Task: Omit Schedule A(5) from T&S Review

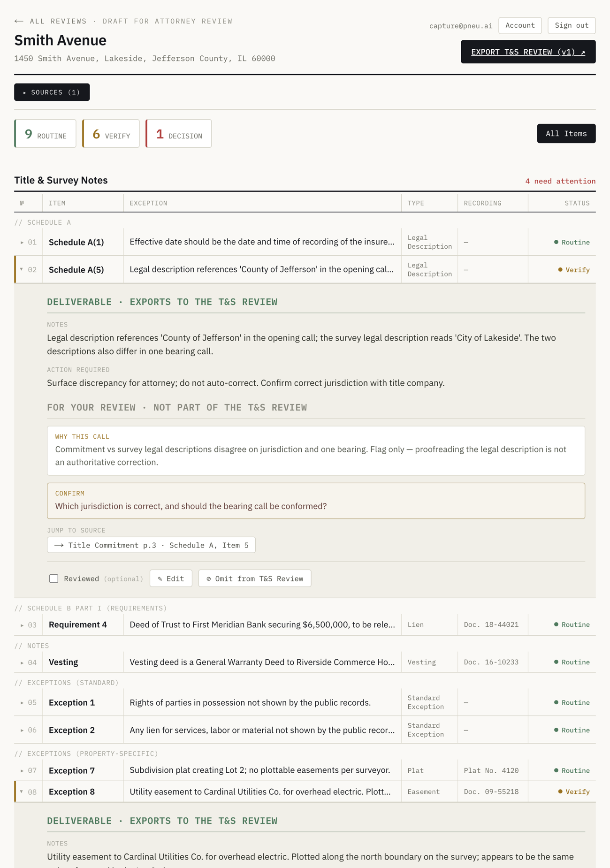Action: [x=255, y=579]
